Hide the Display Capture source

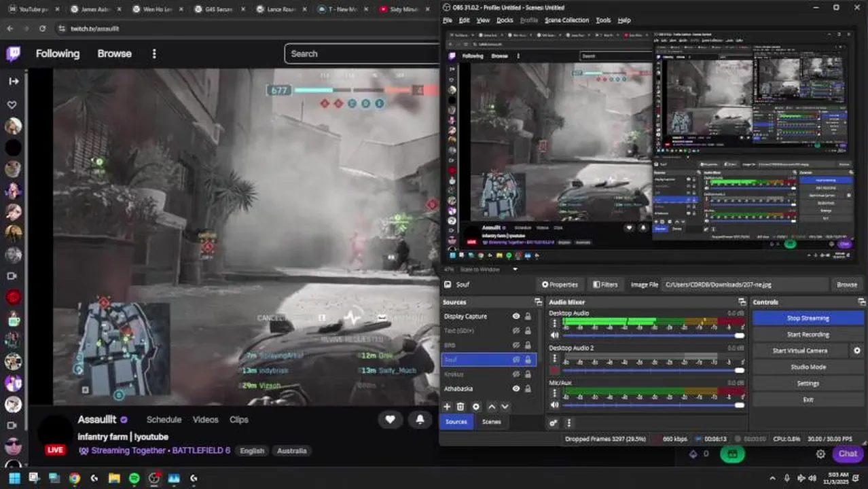click(516, 316)
